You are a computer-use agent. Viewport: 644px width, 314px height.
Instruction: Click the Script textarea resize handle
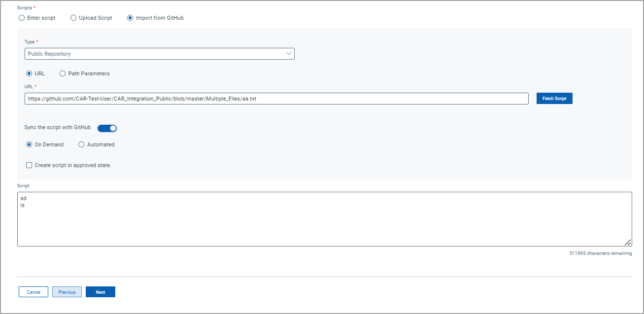[628, 242]
